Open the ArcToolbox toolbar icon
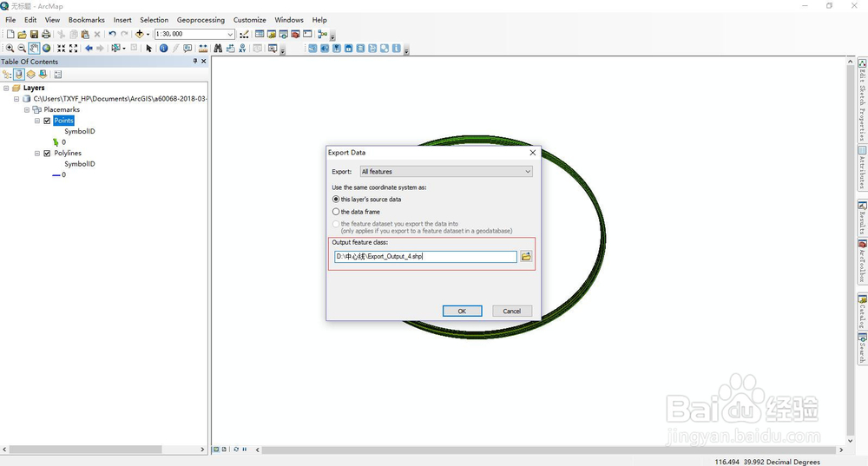Viewport: 868px width, 466px height. point(296,35)
